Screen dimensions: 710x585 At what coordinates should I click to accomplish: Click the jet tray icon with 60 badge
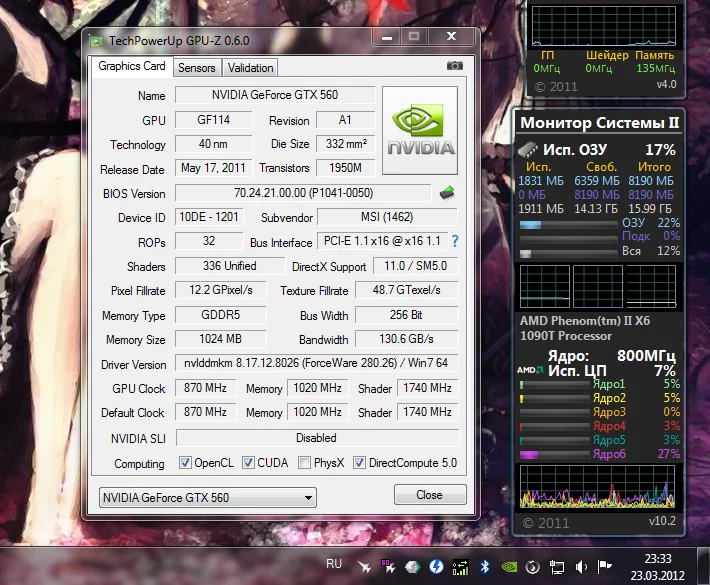(x=388, y=566)
